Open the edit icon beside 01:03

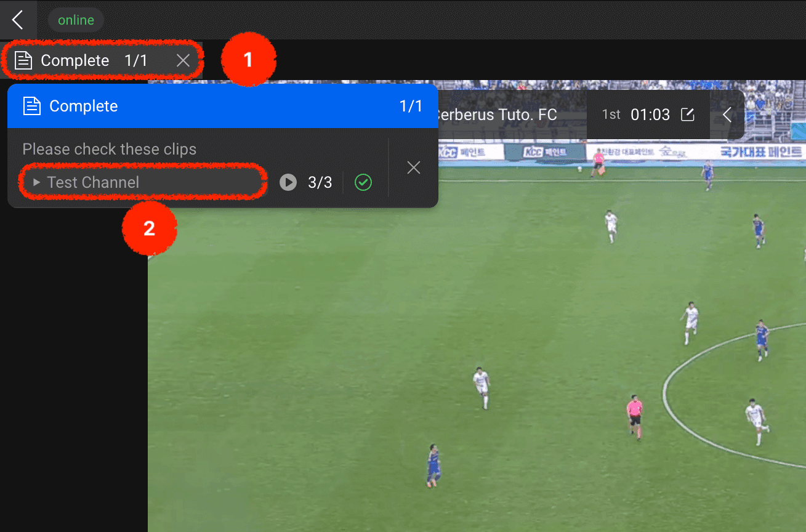click(687, 115)
